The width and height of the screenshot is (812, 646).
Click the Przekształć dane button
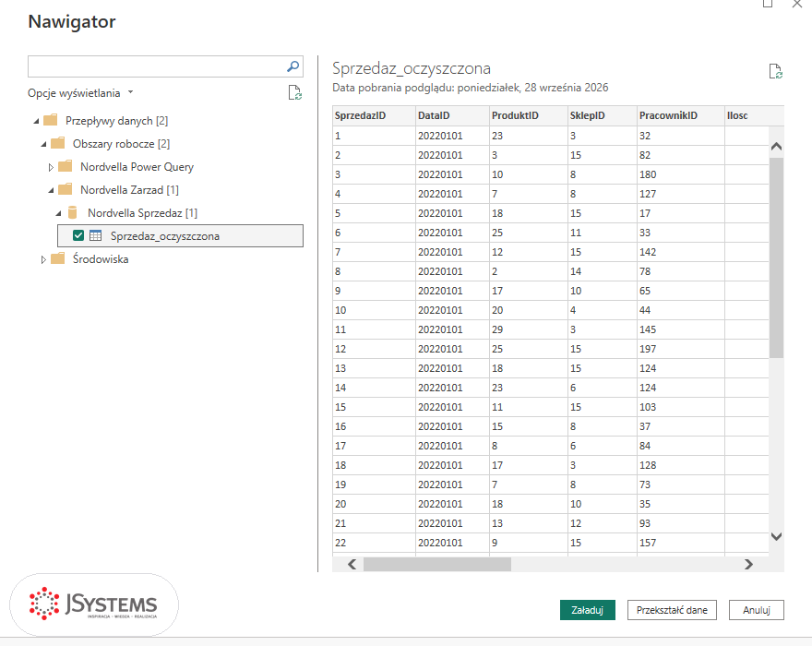672,610
